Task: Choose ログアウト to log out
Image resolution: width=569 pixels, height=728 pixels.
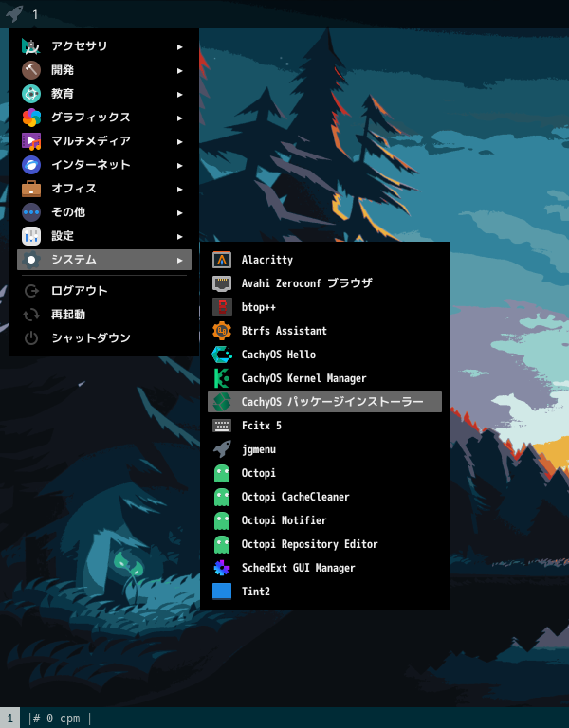Action: [x=104, y=291]
